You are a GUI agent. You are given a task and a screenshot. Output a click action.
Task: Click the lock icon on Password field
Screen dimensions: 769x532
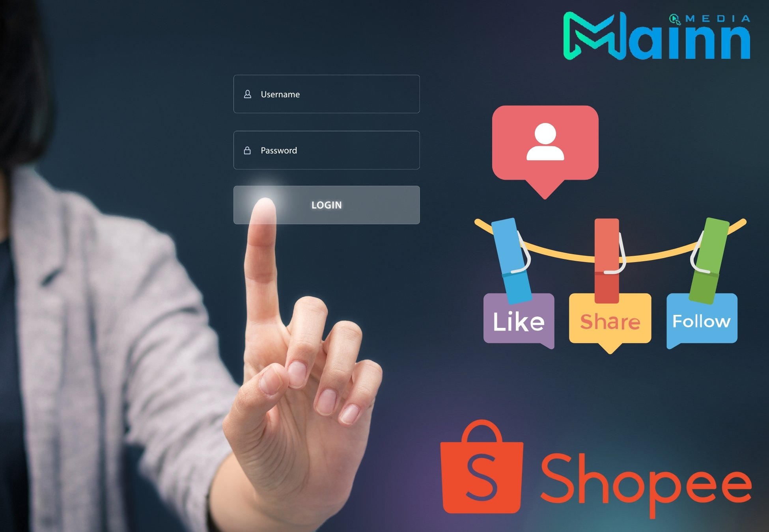[x=246, y=150]
